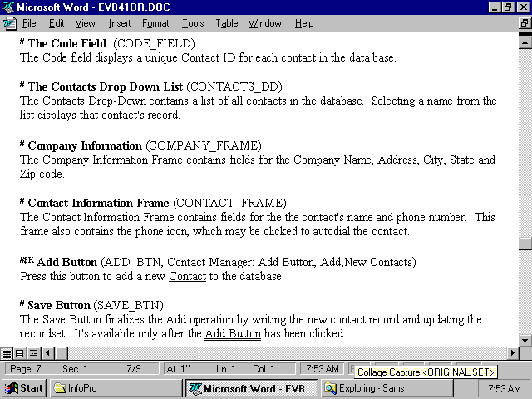This screenshot has height=399, width=532.
Task: Open the Windows Start menu
Action: pos(23,388)
